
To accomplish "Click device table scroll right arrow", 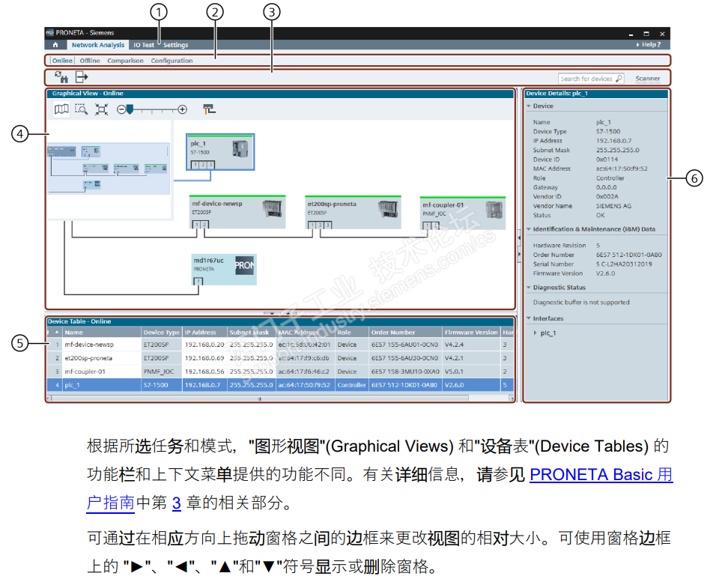I will (512, 398).
